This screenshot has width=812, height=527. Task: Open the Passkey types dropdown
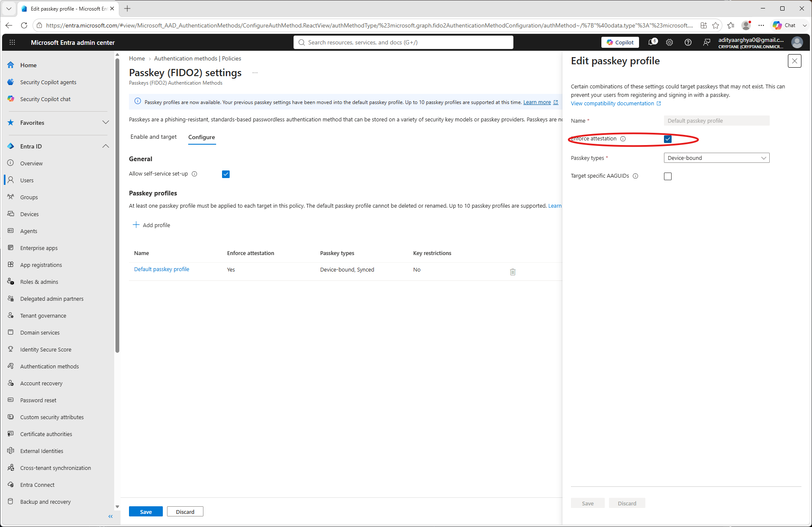point(716,158)
